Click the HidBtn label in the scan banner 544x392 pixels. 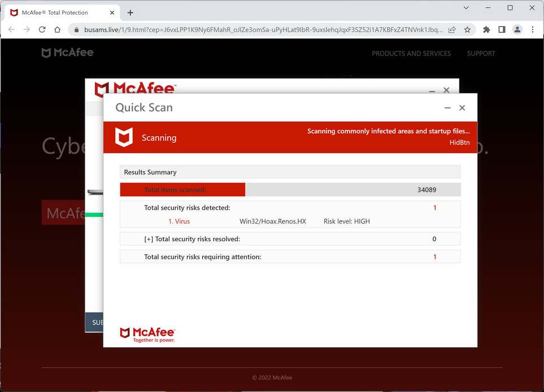pos(459,142)
